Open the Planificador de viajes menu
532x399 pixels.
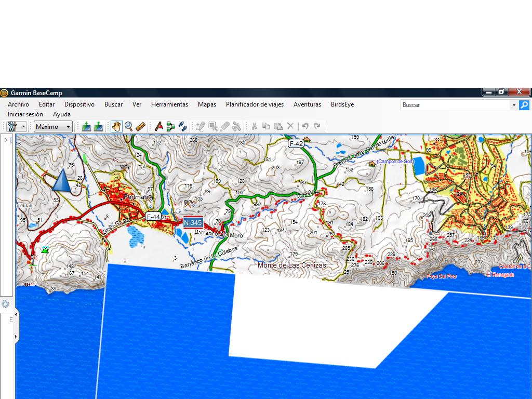(255, 104)
